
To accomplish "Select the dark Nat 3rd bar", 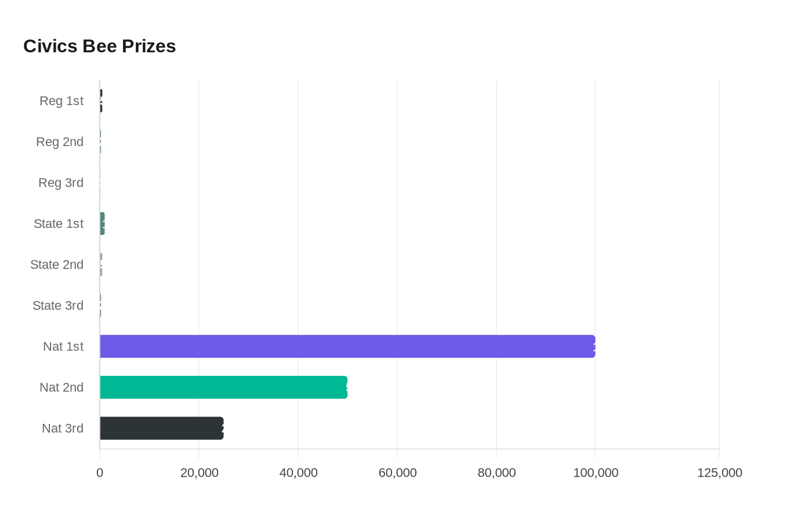I will [x=161, y=428].
